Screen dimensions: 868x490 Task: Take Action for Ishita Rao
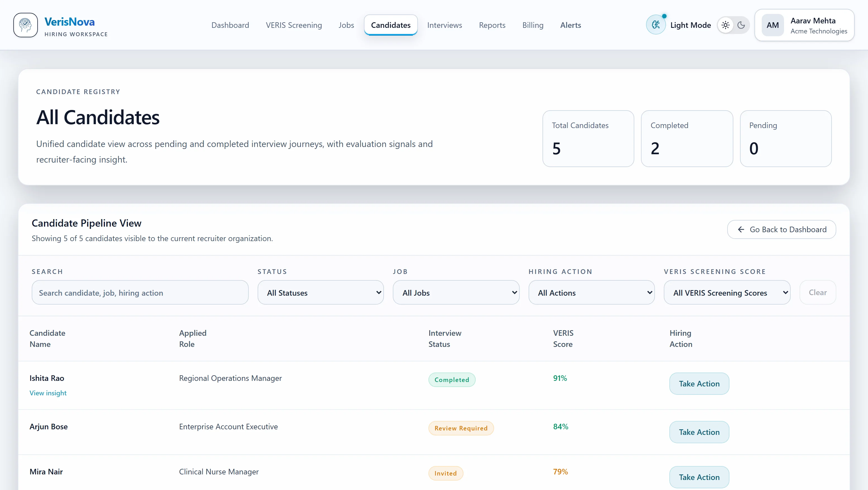click(x=699, y=383)
